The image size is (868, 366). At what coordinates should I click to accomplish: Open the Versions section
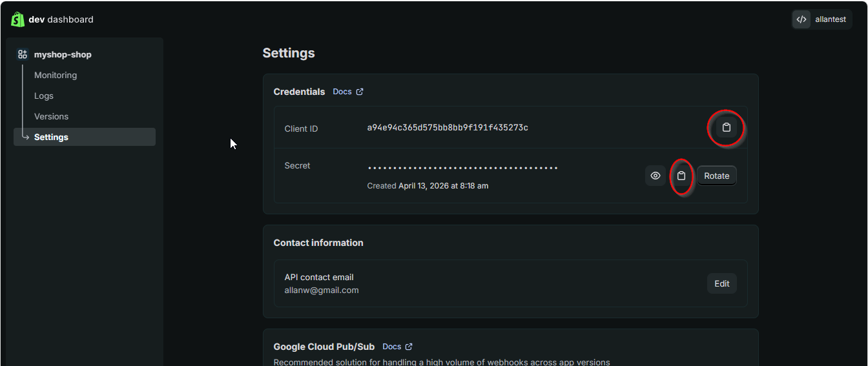(51, 117)
